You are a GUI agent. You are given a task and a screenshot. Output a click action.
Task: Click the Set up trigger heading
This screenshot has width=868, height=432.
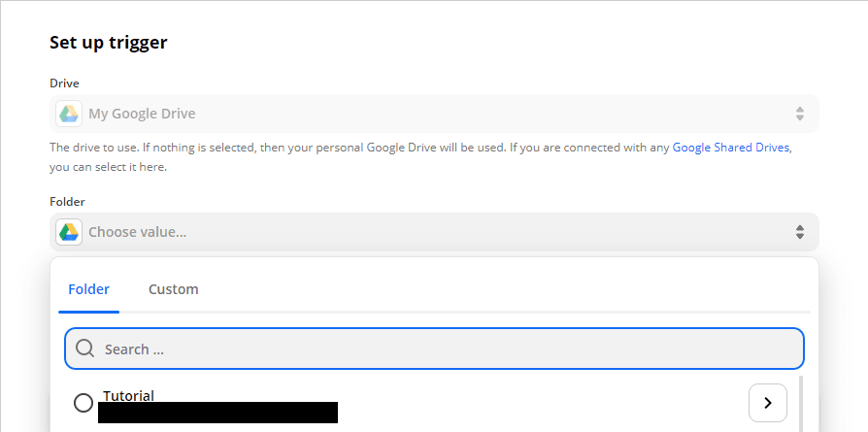tap(109, 43)
